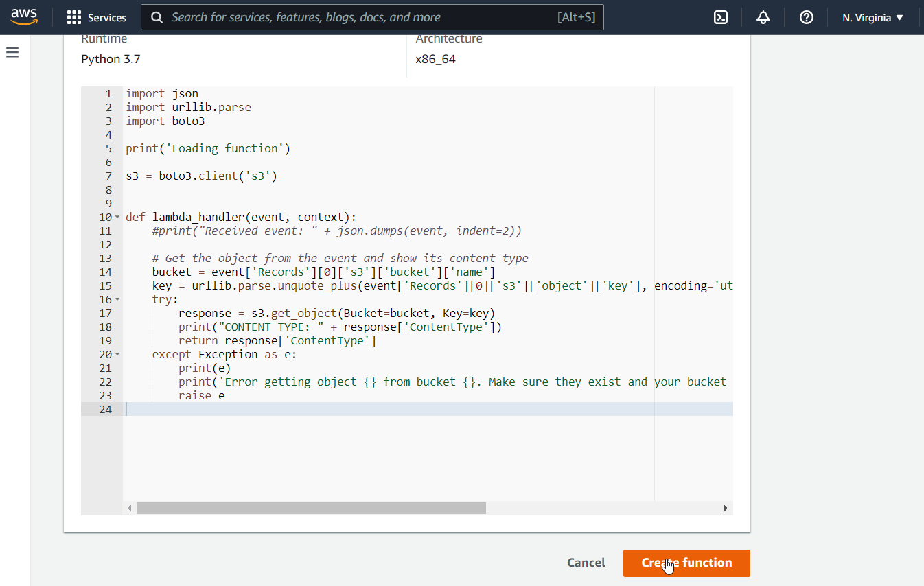Launch the CloudShell terminal icon
924x586 pixels.
720,17
